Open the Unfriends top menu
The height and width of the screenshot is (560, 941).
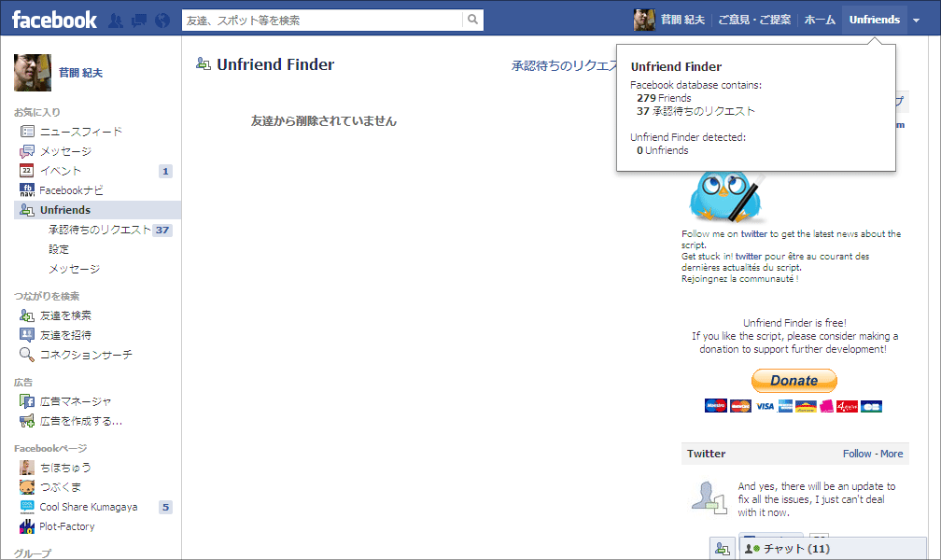click(875, 20)
